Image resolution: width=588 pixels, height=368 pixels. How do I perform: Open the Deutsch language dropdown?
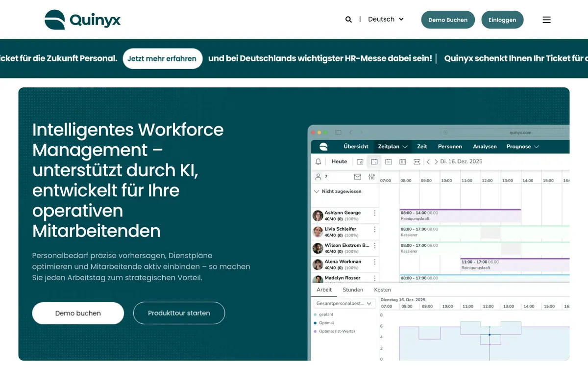click(386, 19)
